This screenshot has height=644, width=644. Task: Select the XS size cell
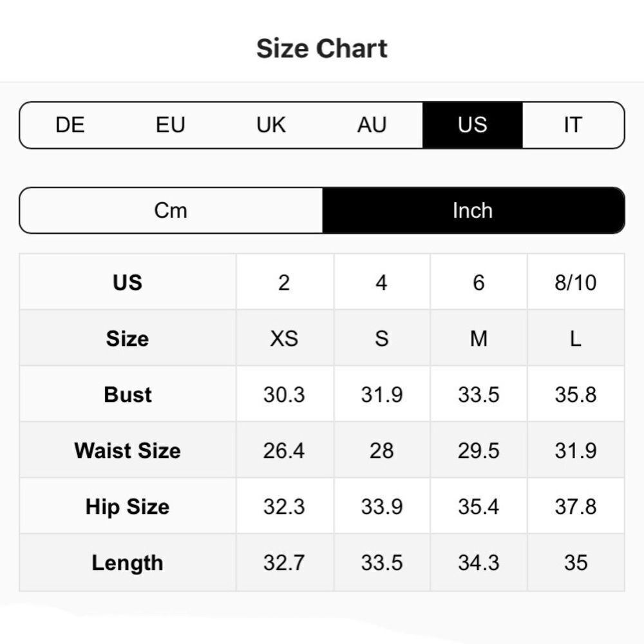284,339
